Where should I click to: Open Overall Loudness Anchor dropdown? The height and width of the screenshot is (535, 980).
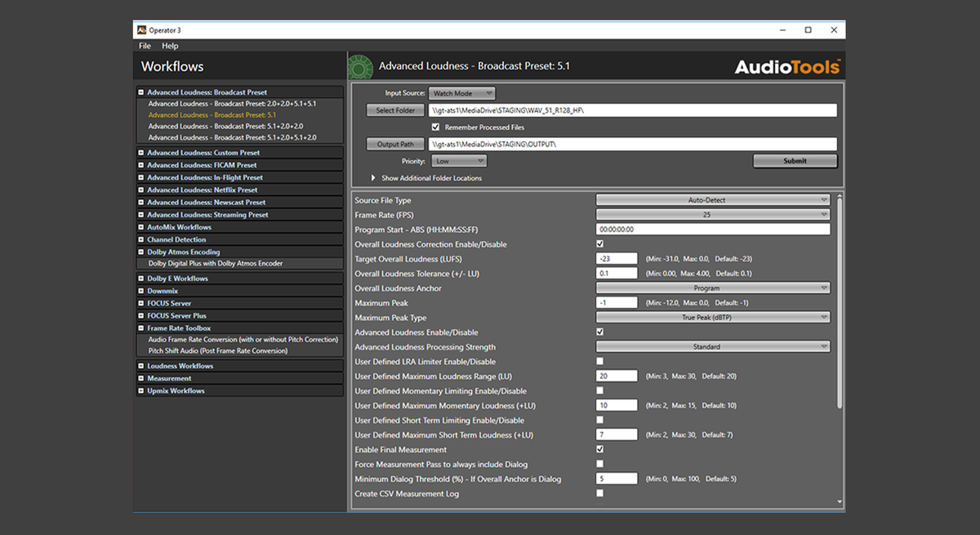click(x=713, y=288)
